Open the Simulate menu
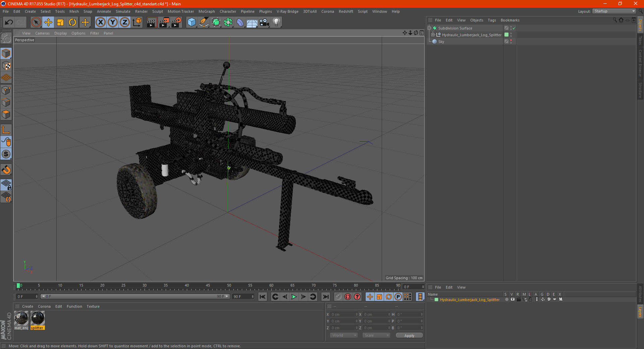644x349 pixels. coord(123,11)
